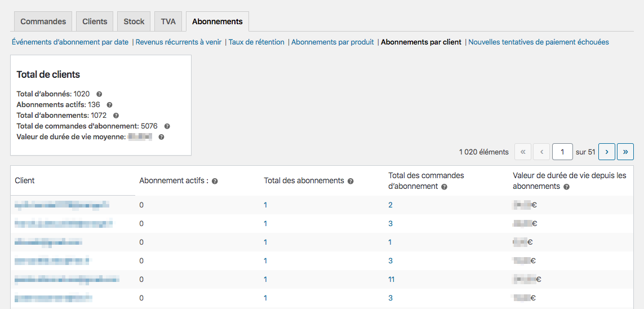Click help icon in Total des abonnements column header
Screen dimensions: 644x309
point(350,181)
